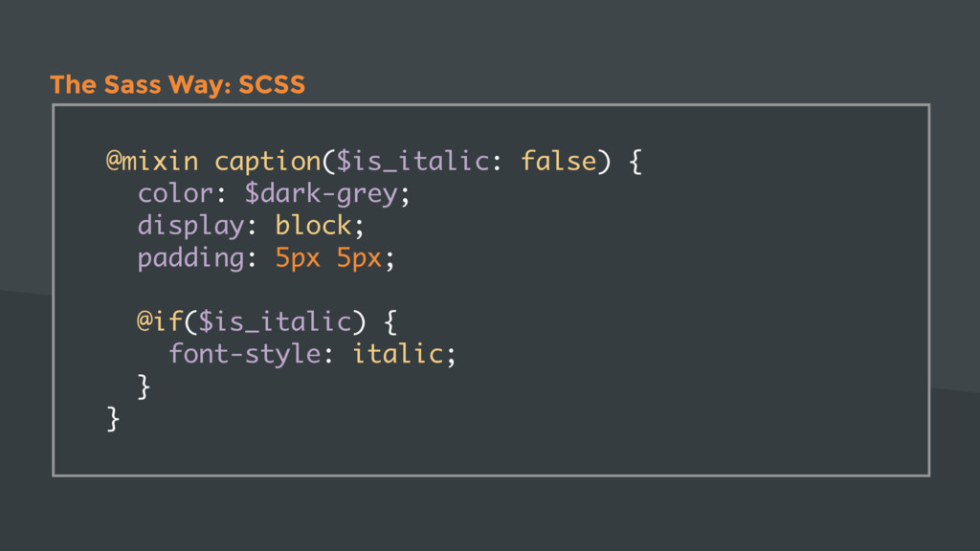Select the 'block' value

pyautogui.click(x=314, y=225)
